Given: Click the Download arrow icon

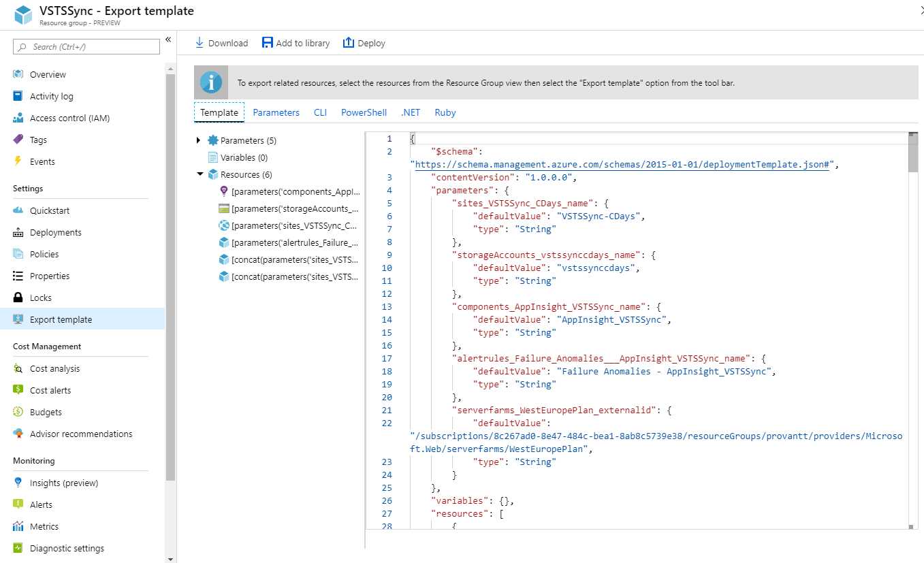Looking at the screenshot, I should click(200, 42).
